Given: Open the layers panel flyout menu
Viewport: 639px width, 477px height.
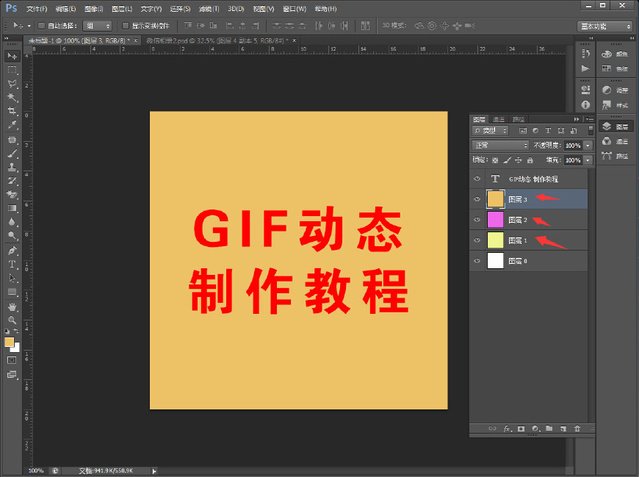Looking at the screenshot, I should coord(589,119).
